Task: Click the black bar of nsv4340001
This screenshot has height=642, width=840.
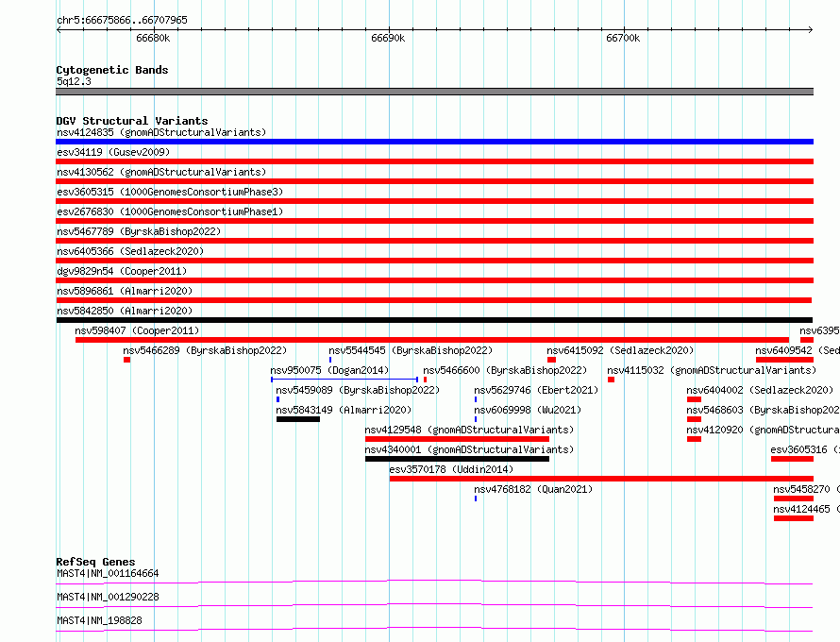Action: (457, 459)
